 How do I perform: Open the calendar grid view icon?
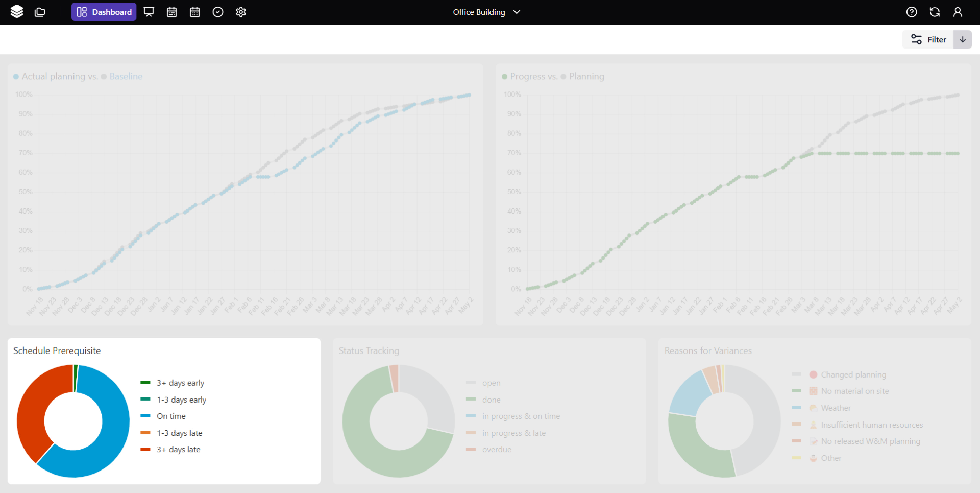point(195,12)
